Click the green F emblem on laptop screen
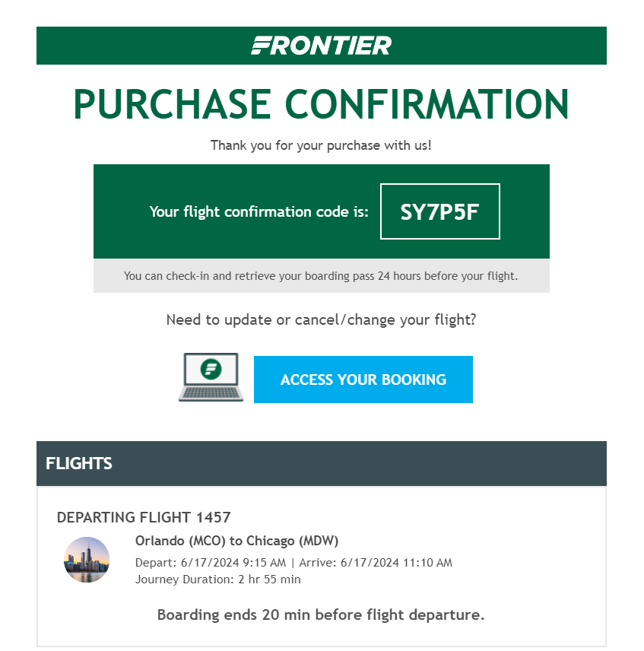This screenshot has height=651, width=644. point(211,369)
